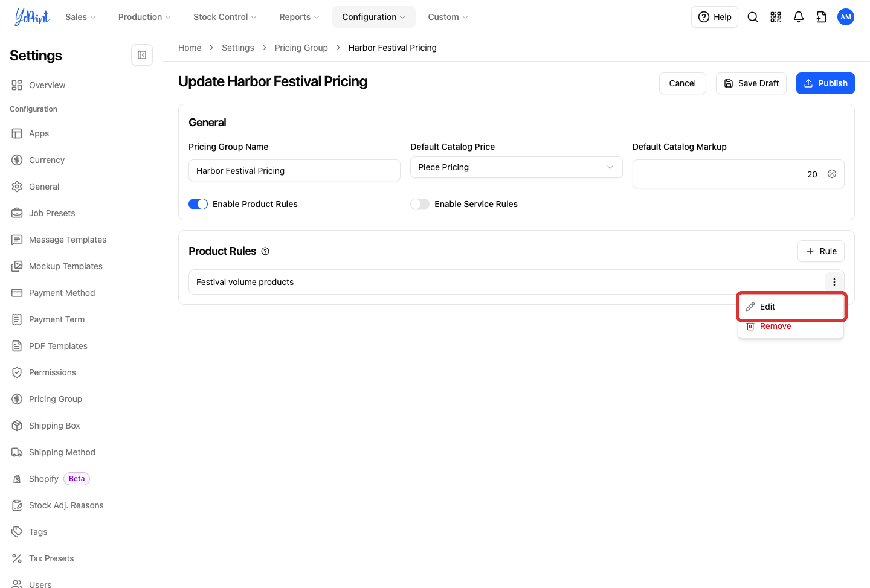
Task: Click the markup percent icon in Default Catalog Markup
Action: 832,174
